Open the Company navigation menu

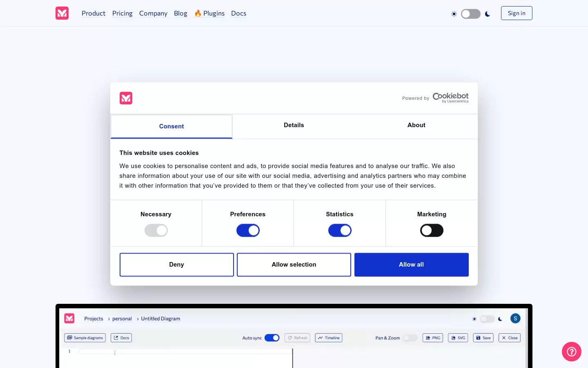tap(153, 13)
